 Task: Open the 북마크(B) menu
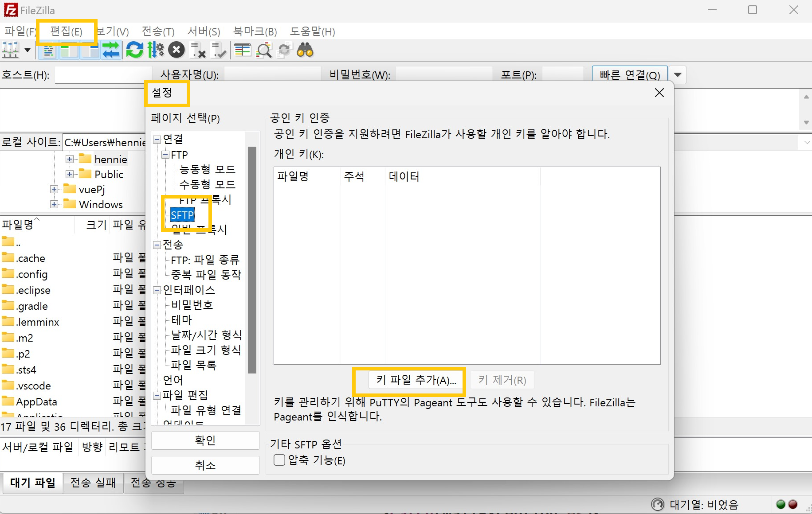click(x=255, y=31)
